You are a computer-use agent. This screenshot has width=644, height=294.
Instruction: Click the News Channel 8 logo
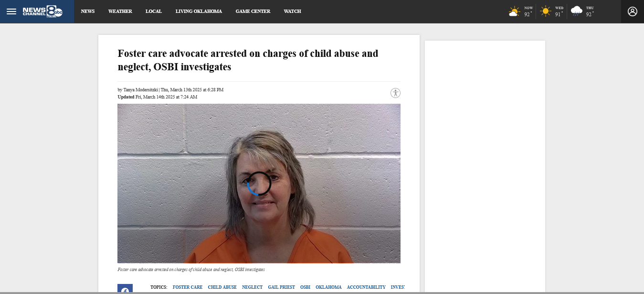pos(42,11)
